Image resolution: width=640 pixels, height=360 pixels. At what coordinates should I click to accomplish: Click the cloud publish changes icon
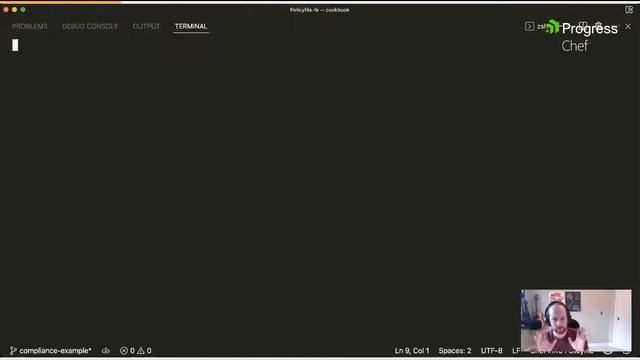tap(106, 351)
